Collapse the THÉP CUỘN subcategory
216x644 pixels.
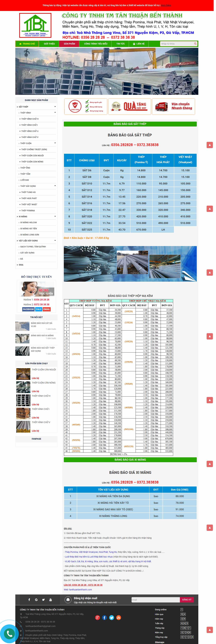click(55, 143)
